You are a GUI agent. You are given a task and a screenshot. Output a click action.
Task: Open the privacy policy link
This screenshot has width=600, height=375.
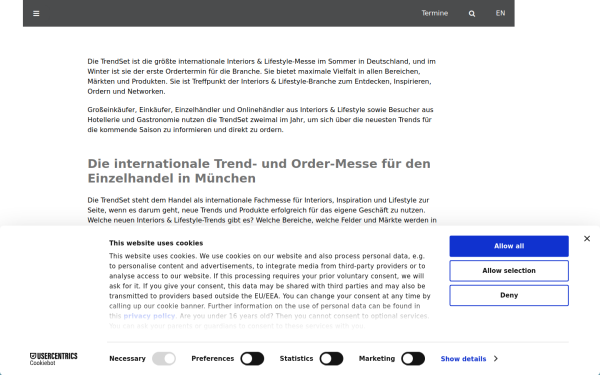(149, 316)
